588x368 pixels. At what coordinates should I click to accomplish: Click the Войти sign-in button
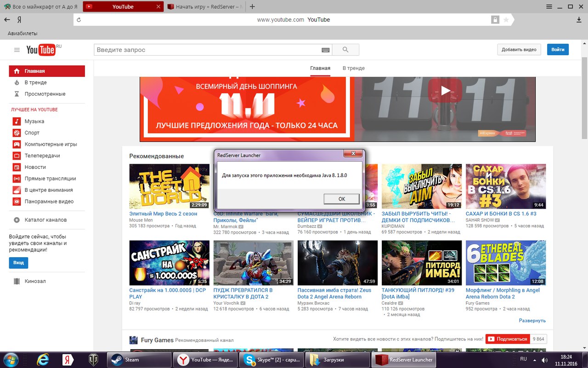558,50
